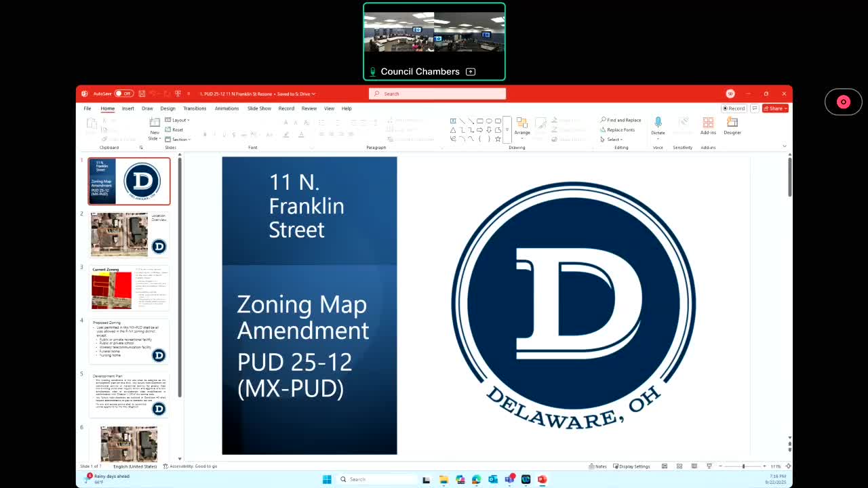The height and width of the screenshot is (488, 868).
Task: Click the Record tab in ribbon
Action: [x=286, y=108]
